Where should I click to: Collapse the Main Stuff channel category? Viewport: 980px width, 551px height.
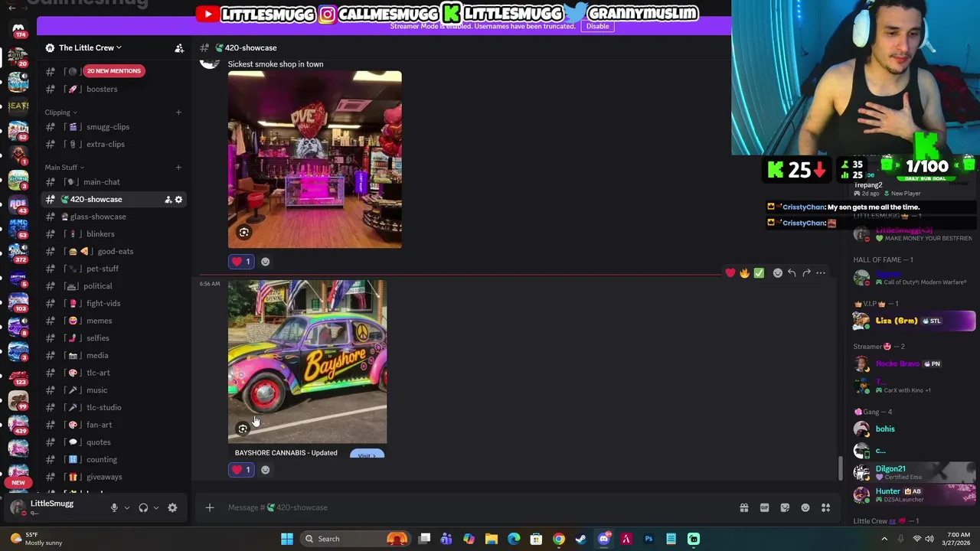tap(64, 168)
